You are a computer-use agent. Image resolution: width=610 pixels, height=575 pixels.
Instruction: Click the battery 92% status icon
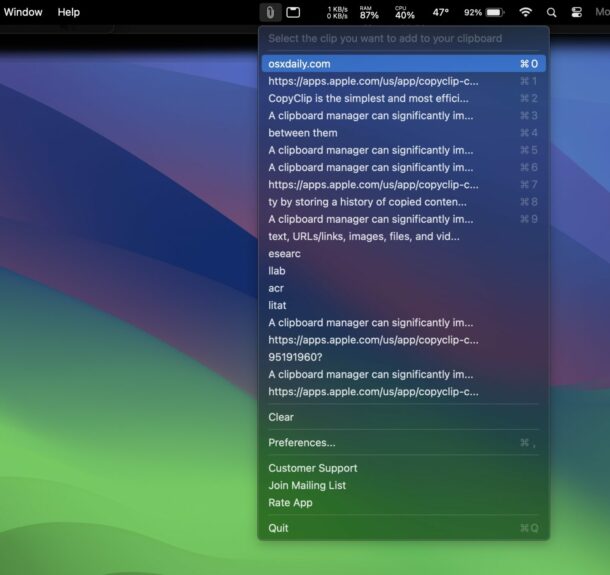coord(483,13)
